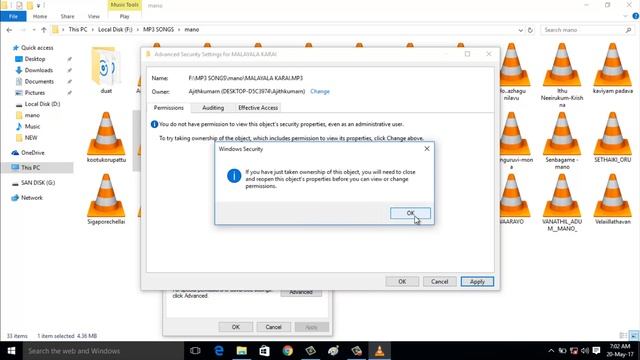Show hidden system tray icons chevron
Screen dimensions: 640x360
coord(551,351)
